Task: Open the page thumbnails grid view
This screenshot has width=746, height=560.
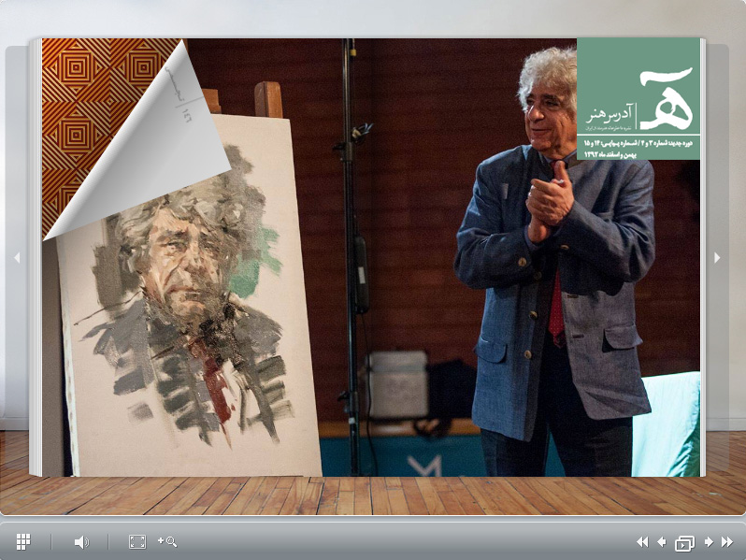Action: (23, 541)
